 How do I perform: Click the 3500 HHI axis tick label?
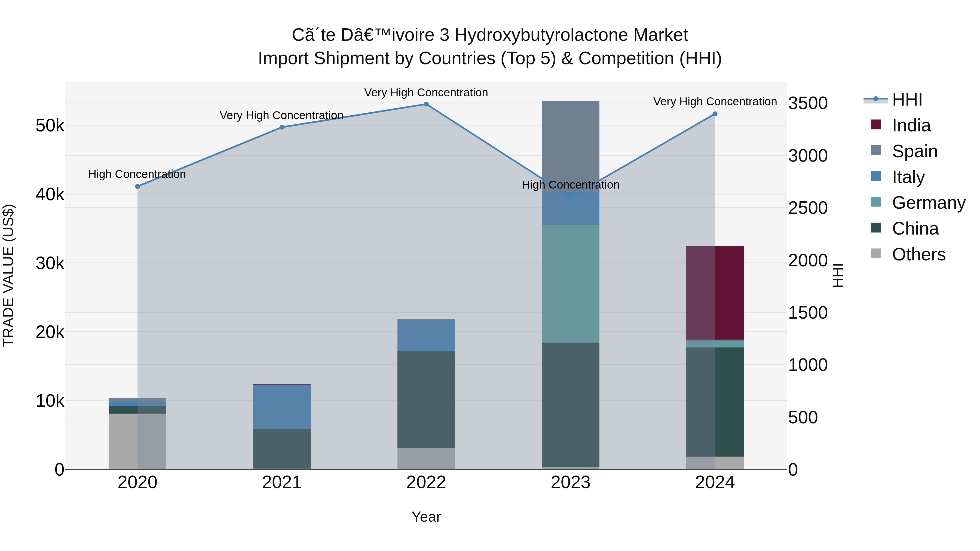coord(808,103)
